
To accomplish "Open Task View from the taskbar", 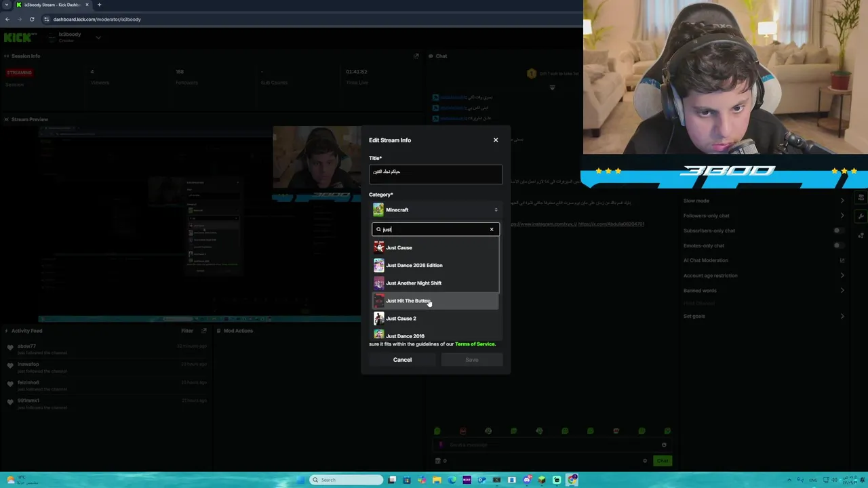I will (x=392, y=480).
